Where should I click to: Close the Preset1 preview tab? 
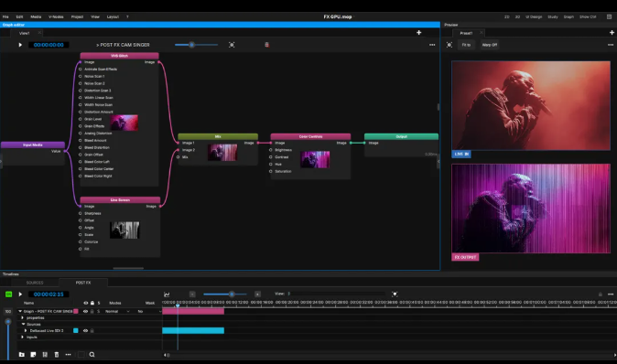[481, 33]
